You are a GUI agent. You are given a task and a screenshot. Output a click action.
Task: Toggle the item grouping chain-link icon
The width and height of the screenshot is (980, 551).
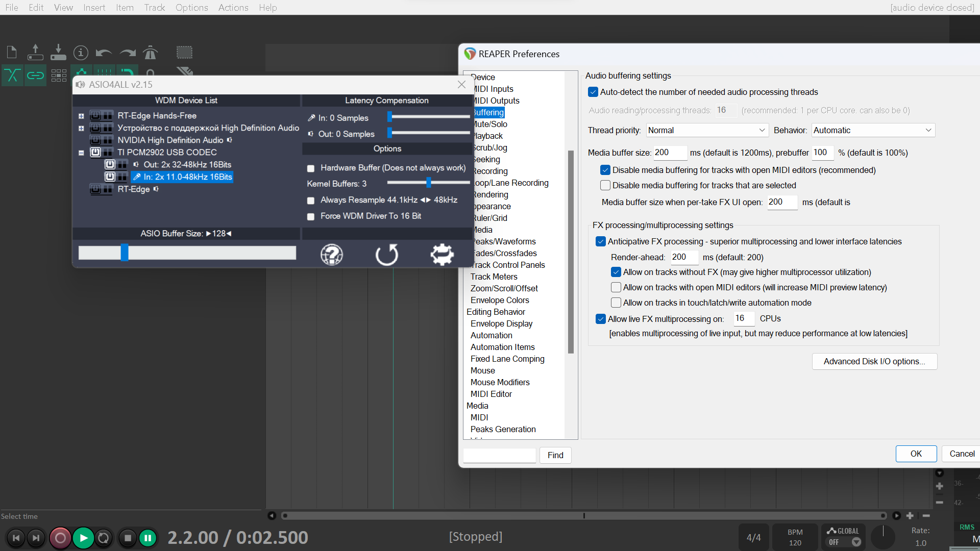pos(35,76)
